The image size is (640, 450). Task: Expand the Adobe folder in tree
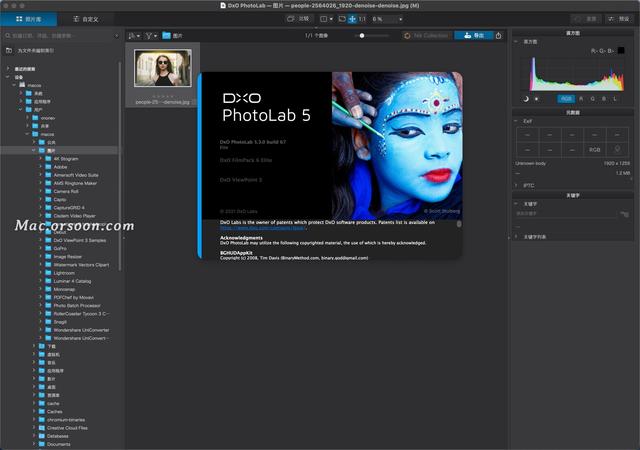pyautogui.click(x=40, y=166)
